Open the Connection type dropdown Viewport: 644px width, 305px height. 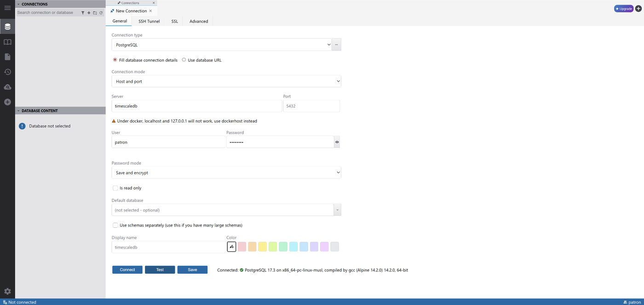coord(221,45)
